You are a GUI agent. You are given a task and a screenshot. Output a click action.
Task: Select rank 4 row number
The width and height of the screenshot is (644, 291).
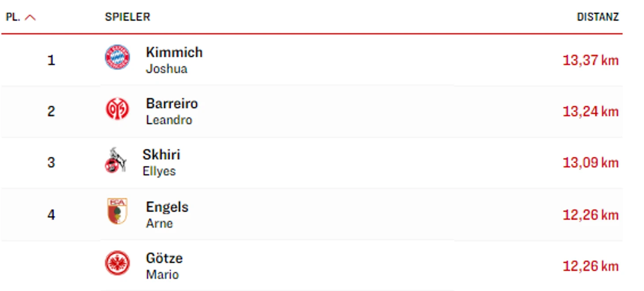(x=51, y=215)
